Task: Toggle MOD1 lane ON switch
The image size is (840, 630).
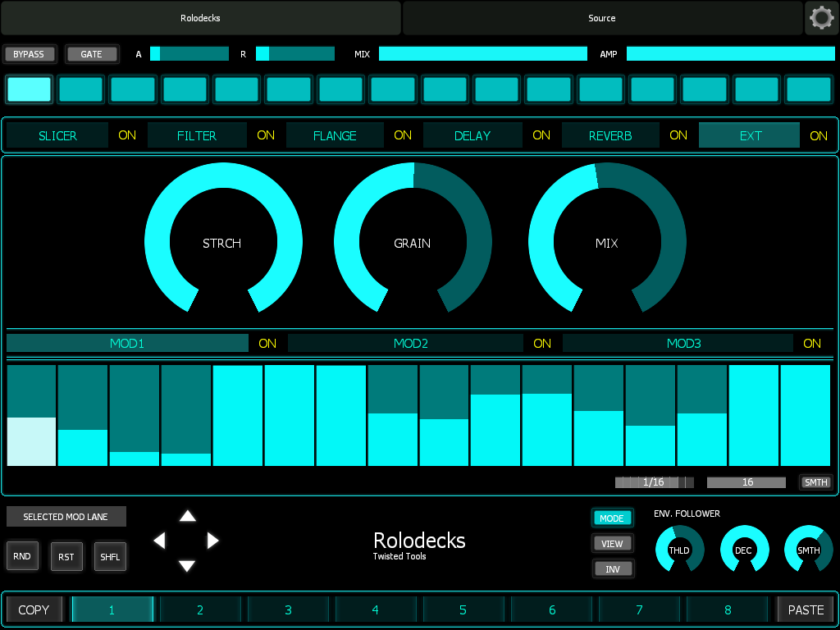Action: [267, 344]
